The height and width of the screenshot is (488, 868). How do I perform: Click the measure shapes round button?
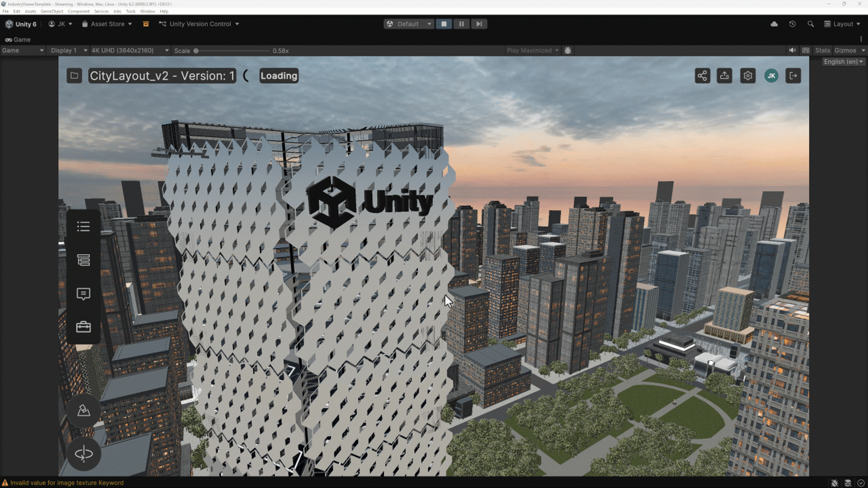[x=84, y=411]
